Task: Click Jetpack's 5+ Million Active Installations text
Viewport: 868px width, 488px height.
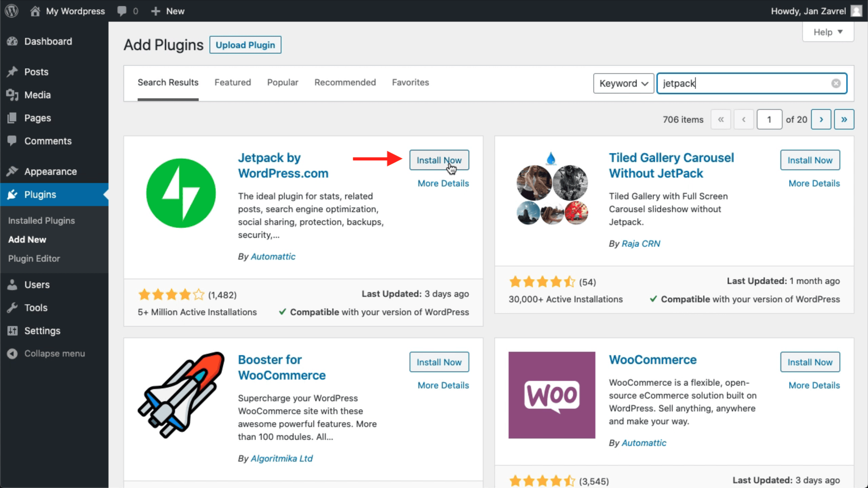Action: click(x=197, y=312)
